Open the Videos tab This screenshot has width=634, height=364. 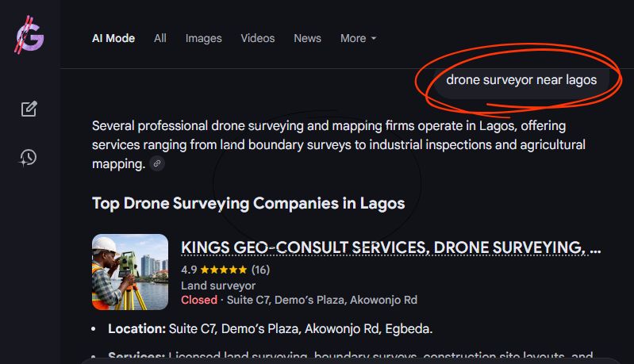(258, 38)
